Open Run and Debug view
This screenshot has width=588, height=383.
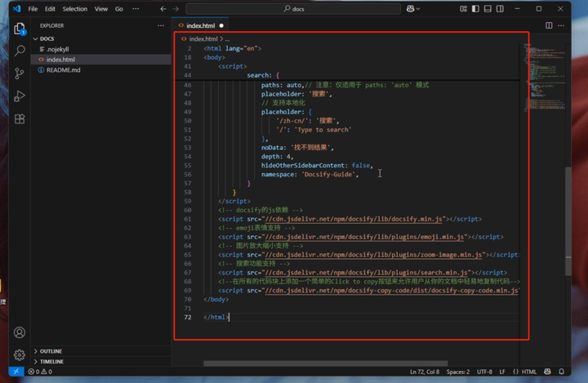pos(20,96)
